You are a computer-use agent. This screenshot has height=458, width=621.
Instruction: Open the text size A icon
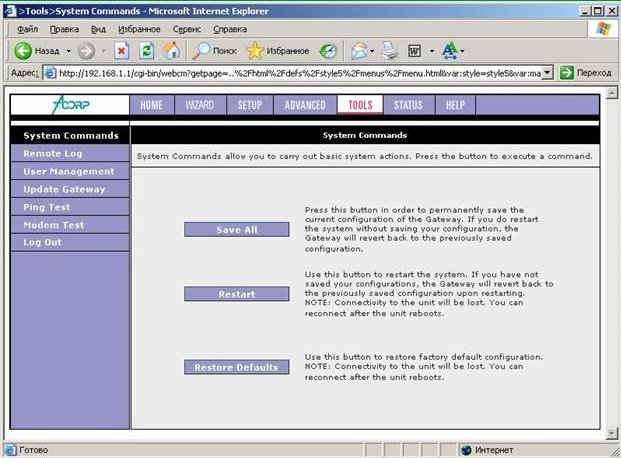pos(450,51)
